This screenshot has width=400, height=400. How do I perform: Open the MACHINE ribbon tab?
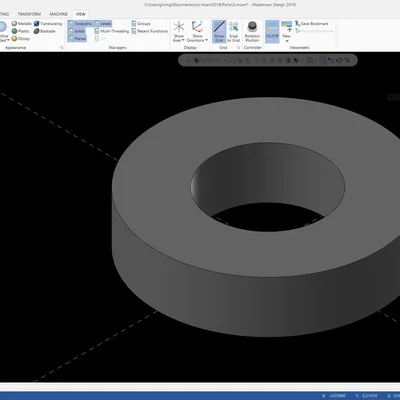click(x=58, y=14)
